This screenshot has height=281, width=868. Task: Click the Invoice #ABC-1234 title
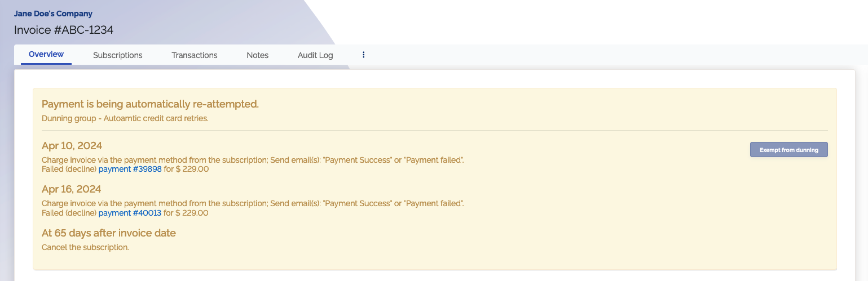pyautogui.click(x=64, y=30)
